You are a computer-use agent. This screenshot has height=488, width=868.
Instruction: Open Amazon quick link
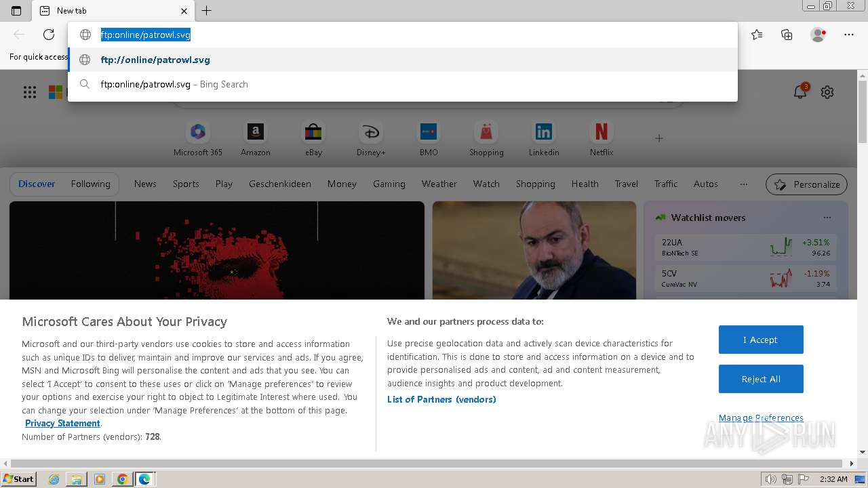tap(256, 139)
